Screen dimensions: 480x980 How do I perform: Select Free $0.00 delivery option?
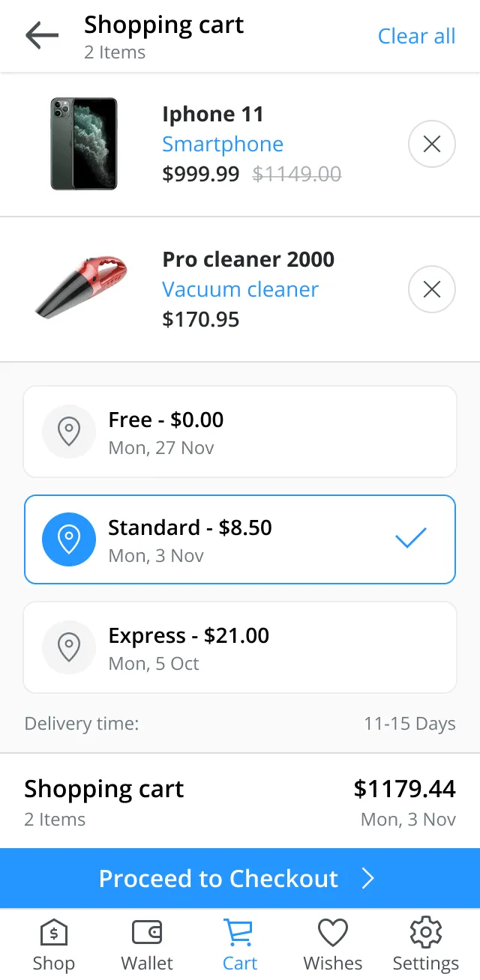click(240, 432)
